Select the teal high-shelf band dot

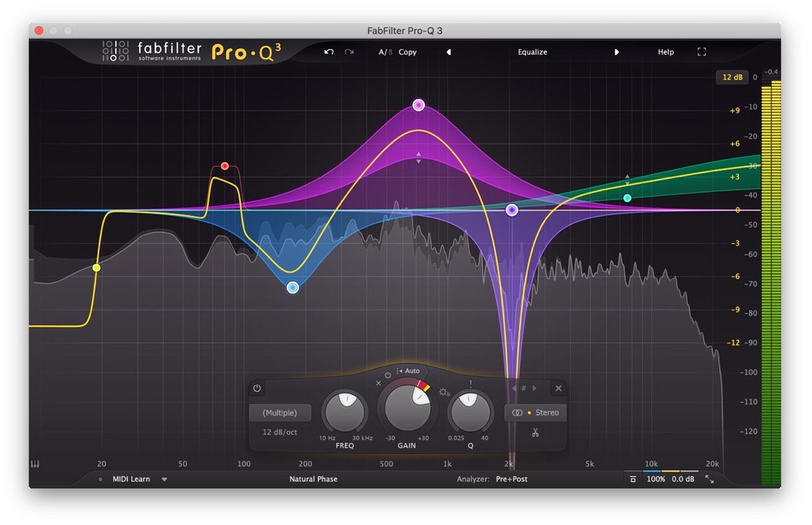click(x=627, y=198)
